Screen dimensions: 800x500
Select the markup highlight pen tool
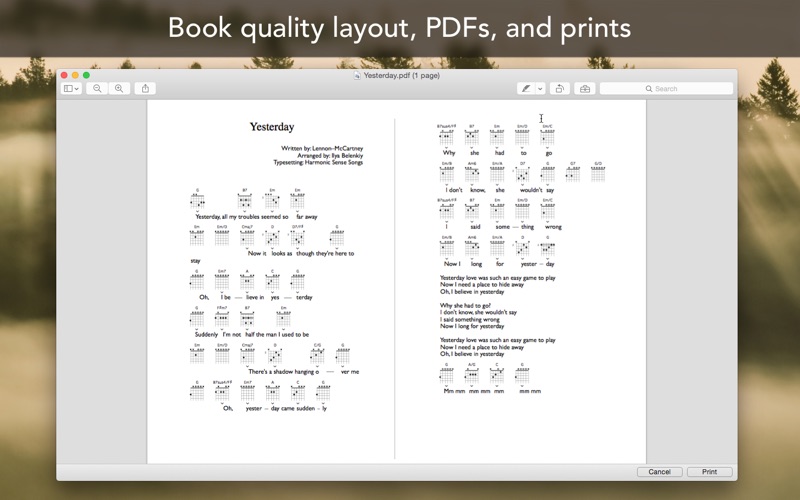pyautogui.click(x=526, y=88)
